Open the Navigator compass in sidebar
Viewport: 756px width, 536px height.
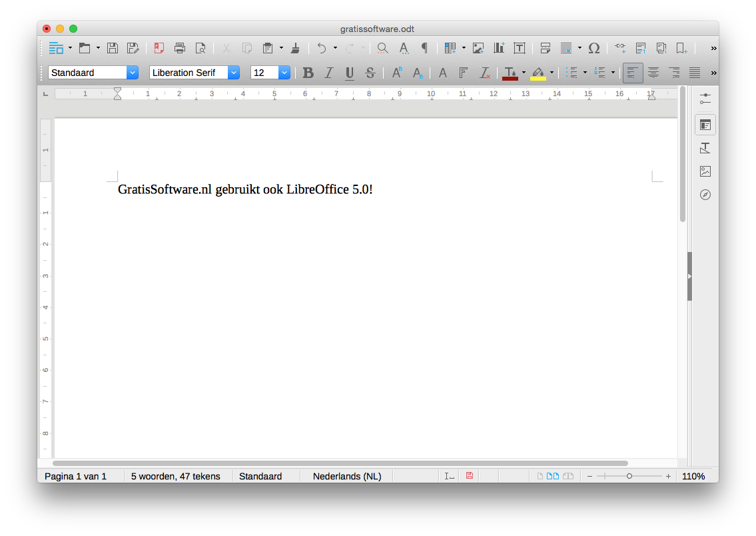[705, 195]
